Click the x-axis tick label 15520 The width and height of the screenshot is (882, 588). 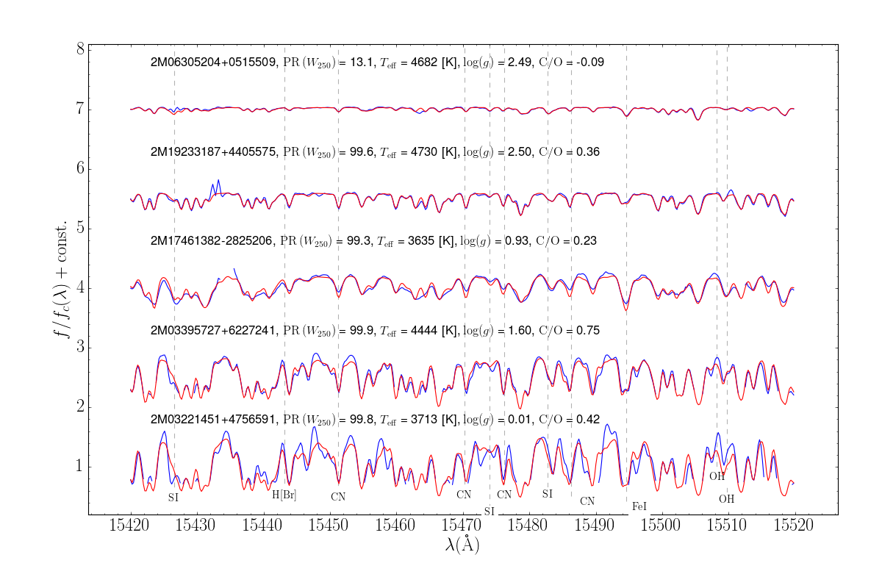[x=794, y=527]
